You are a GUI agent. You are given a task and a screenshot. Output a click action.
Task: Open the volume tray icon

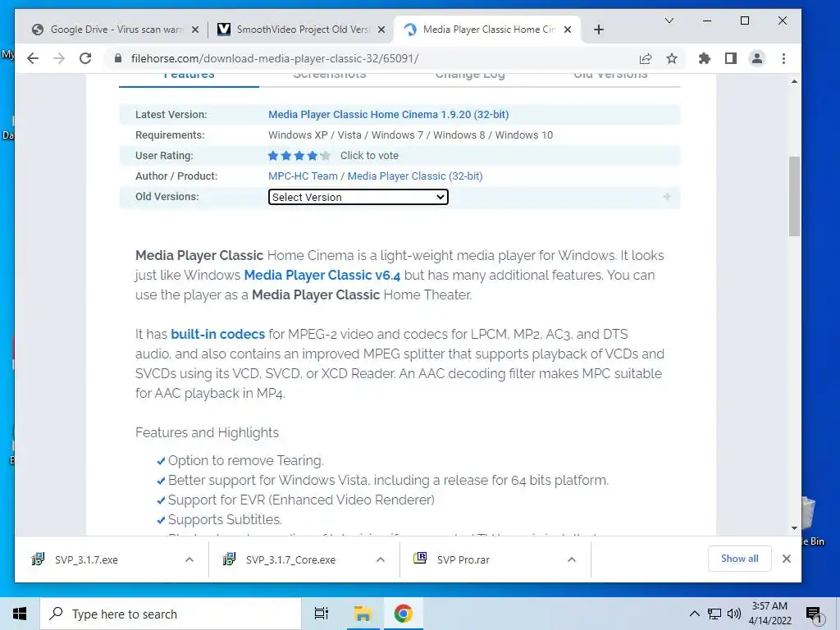734,614
